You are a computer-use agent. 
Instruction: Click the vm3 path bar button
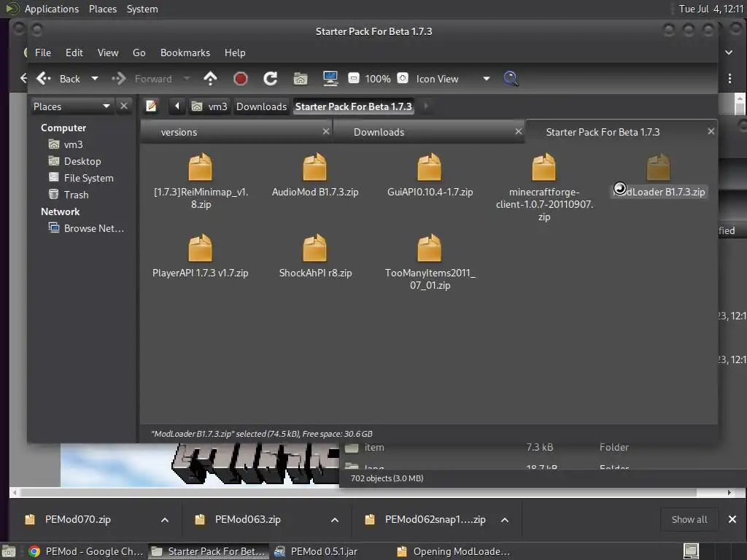click(x=209, y=106)
